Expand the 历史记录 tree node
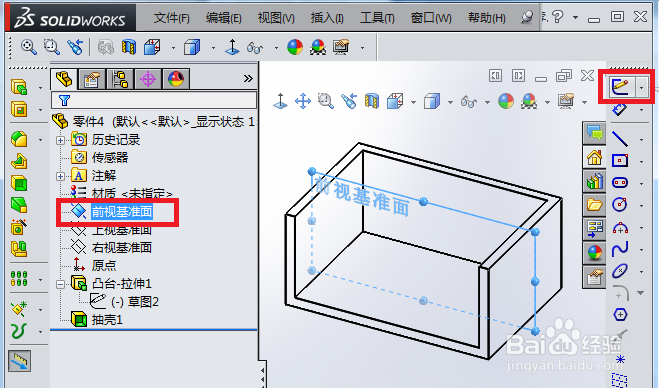659x388 pixels. (x=61, y=140)
